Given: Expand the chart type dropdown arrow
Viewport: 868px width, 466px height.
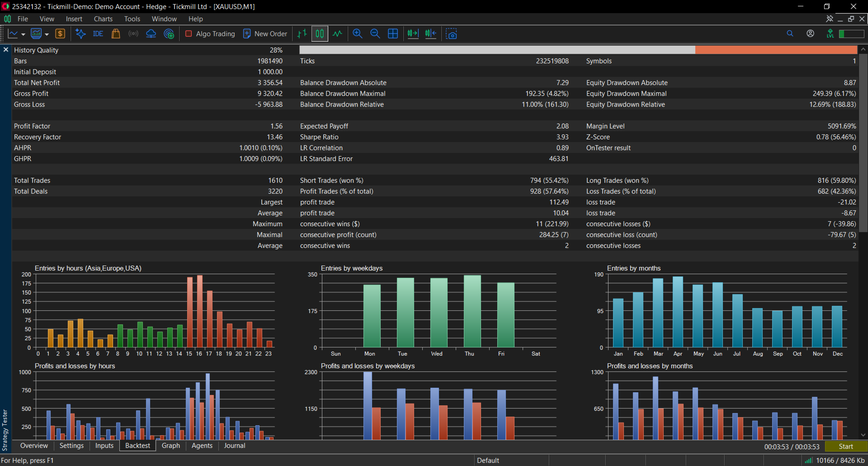Looking at the screenshot, I should click(x=24, y=34).
